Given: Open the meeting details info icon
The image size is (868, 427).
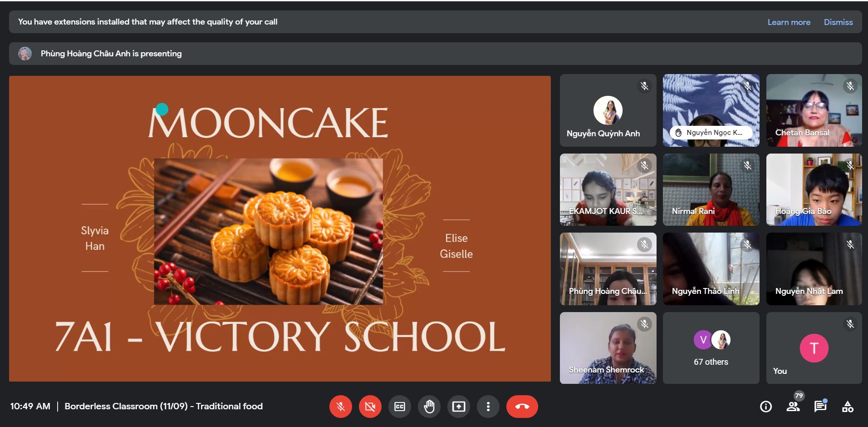Looking at the screenshot, I should coord(766,407).
